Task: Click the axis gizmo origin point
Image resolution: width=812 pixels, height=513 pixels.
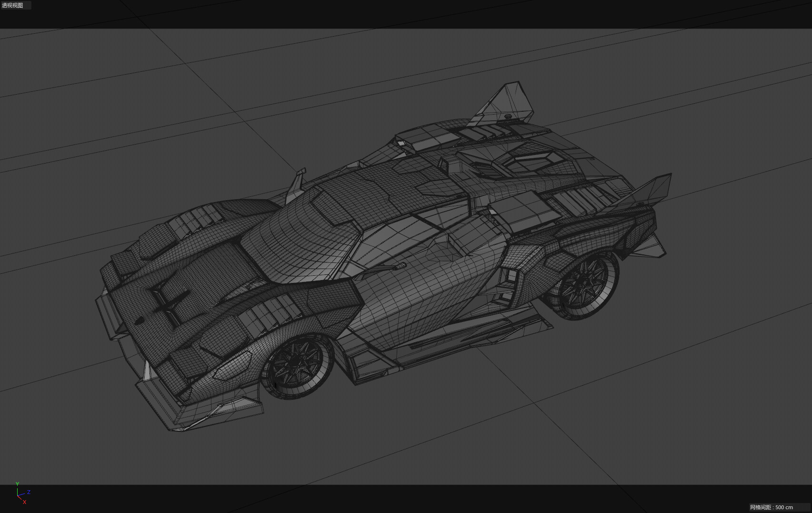Action: click(19, 494)
